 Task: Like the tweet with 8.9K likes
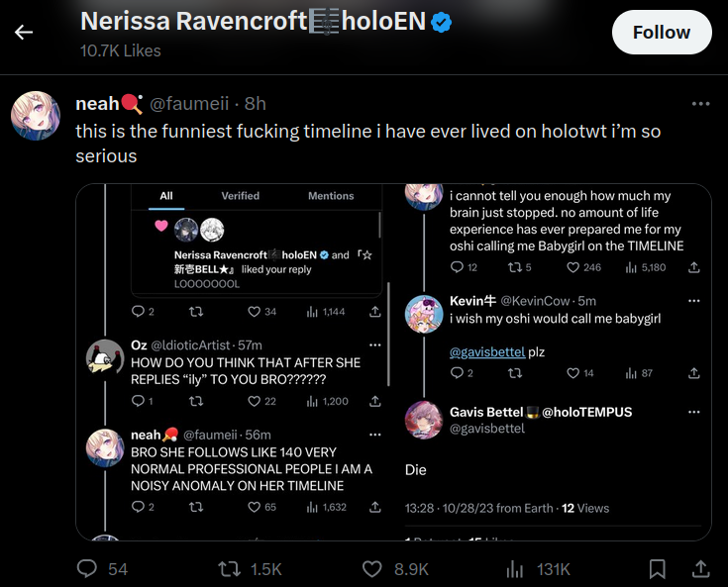pos(372,568)
